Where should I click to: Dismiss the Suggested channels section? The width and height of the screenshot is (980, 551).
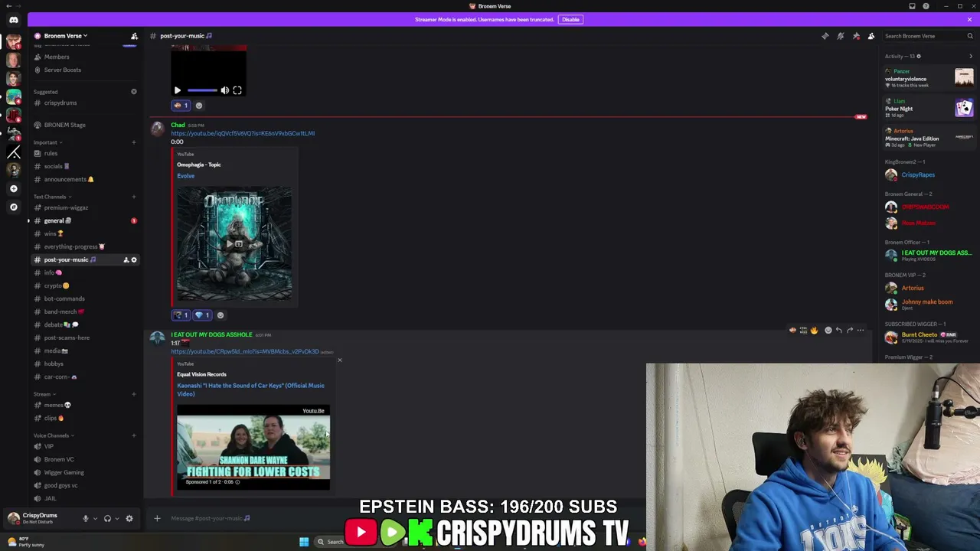[133, 92]
